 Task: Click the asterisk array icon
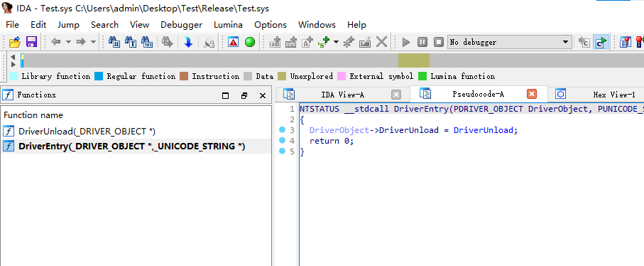pyautogui.click(x=349, y=42)
